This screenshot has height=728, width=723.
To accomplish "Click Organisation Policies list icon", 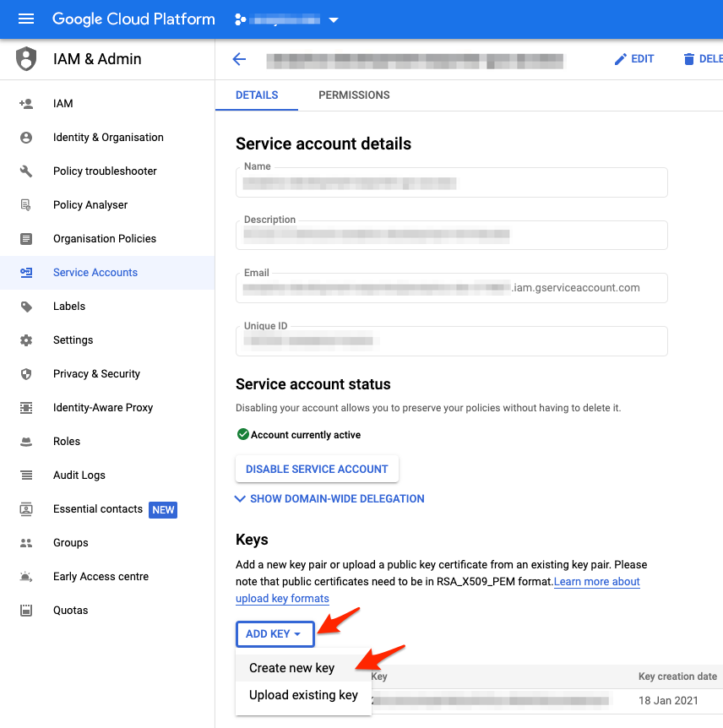I will pos(26,239).
